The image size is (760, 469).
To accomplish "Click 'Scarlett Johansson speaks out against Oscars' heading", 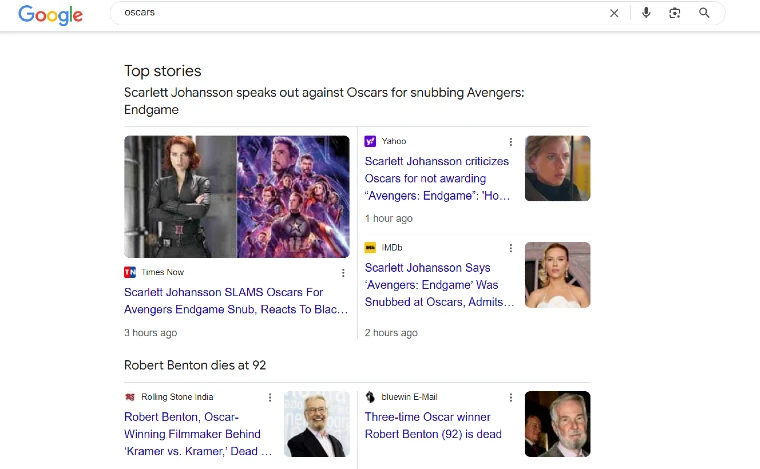I will pos(324,101).
